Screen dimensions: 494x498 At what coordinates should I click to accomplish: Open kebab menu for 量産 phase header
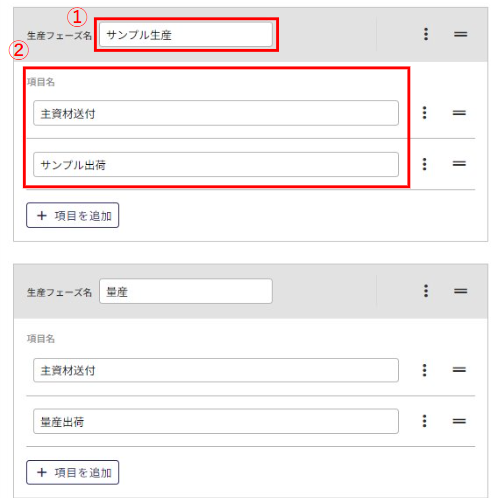[x=426, y=291]
